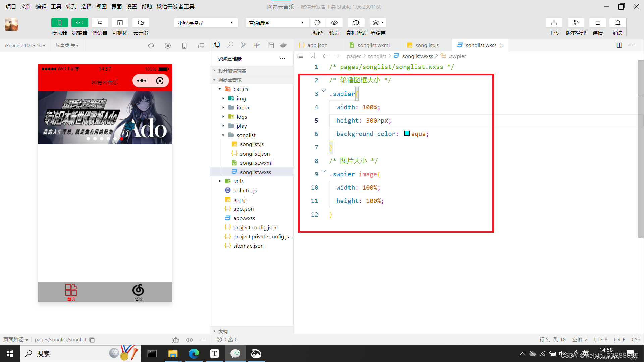
Task: Open Microsoft Edge from taskbar
Action: pos(194,354)
